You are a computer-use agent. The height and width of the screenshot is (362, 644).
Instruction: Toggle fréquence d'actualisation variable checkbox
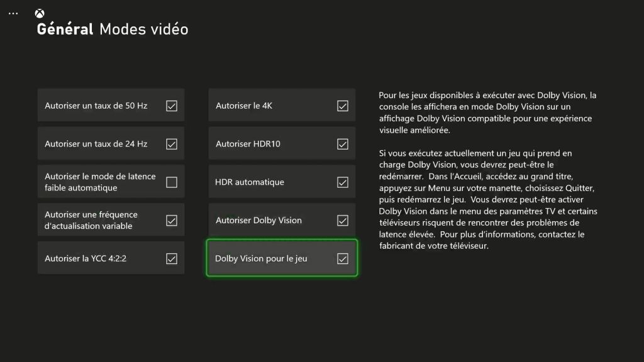tap(172, 221)
